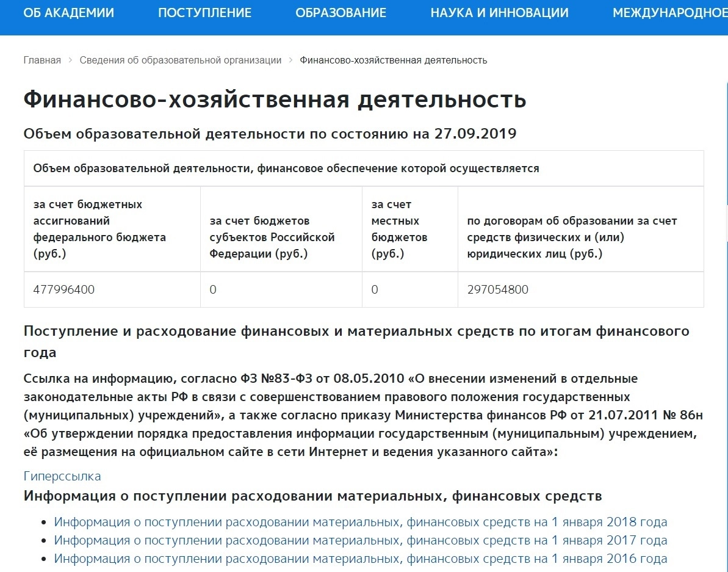Click the right-side page scrollbar
728x572 pixels.
pos(724,244)
